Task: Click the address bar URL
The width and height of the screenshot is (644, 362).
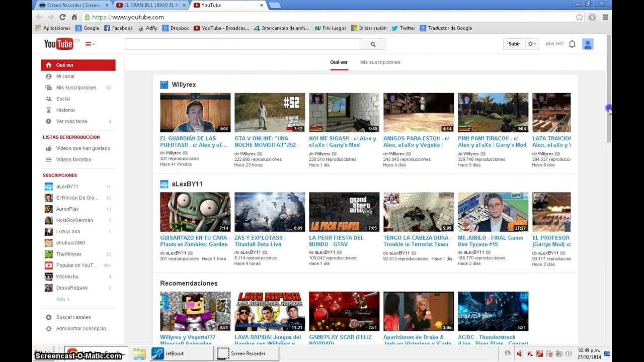Action: point(128,17)
